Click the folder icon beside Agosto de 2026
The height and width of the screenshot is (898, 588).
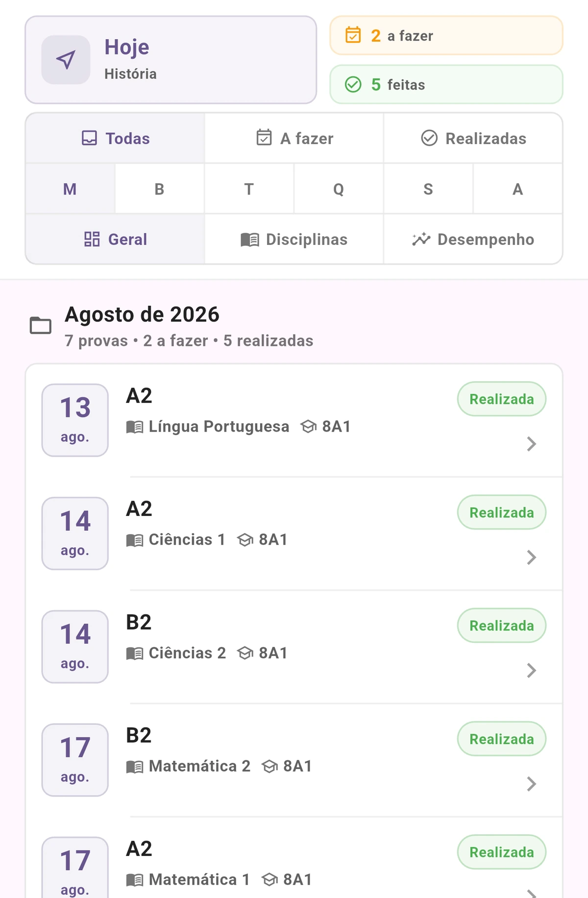coord(41,325)
